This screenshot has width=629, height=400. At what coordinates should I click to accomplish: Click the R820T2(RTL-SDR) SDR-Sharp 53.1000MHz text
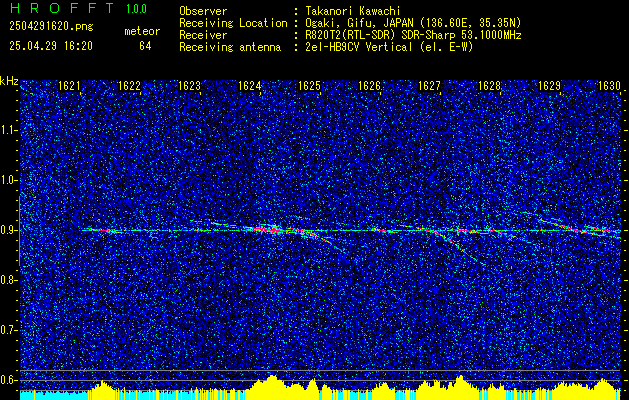(413, 35)
